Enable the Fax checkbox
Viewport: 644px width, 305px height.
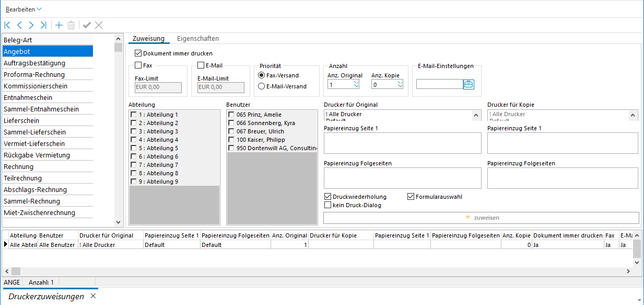point(138,65)
